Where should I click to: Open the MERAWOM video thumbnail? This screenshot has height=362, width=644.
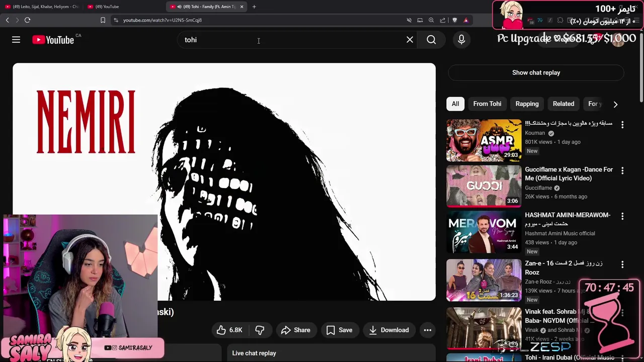click(x=484, y=232)
